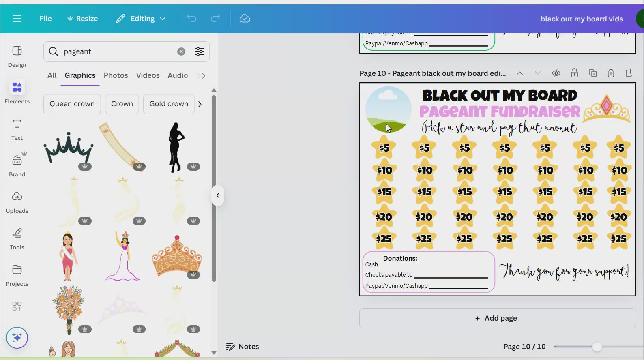Adjust the zoom slider handle
Screen dimensions: 644x360
coord(597,347)
